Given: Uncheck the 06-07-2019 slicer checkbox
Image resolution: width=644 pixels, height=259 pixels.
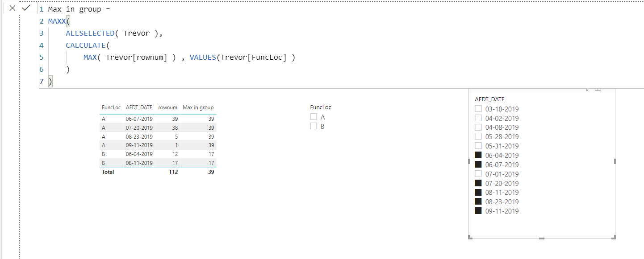Looking at the screenshot, I should point(478,164).
